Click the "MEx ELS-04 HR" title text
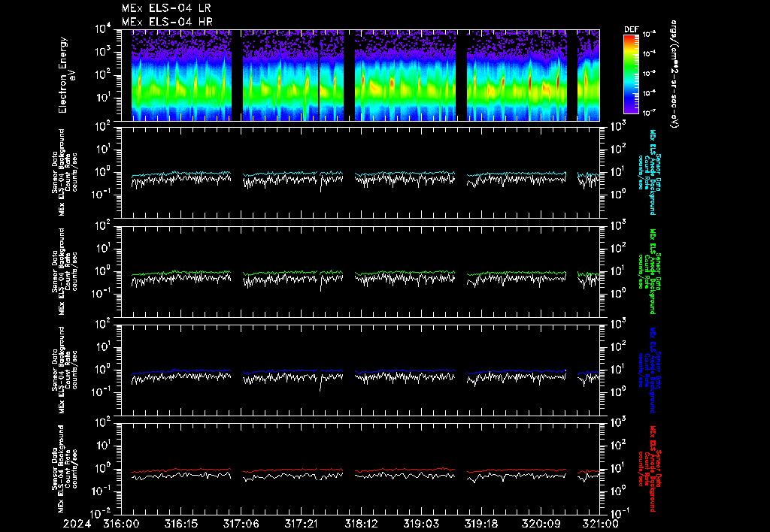The image size is (770, 532). [167, 22]
